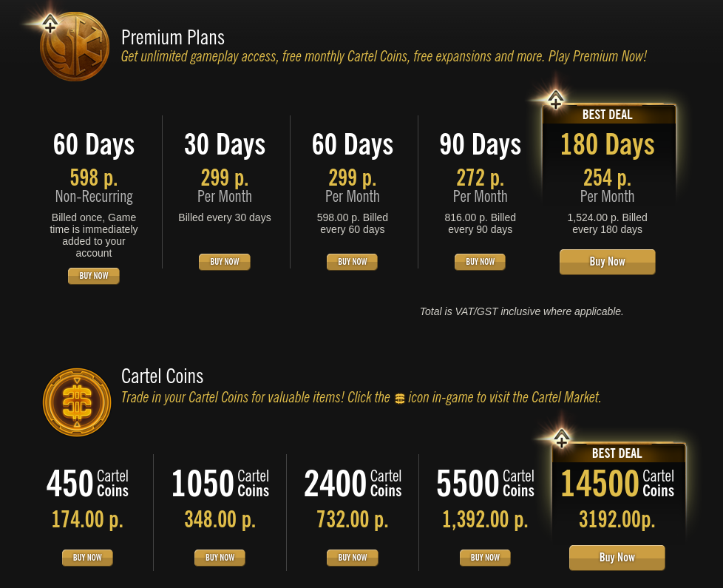Viewport: 723px width, 588px height.
Task: Click the Cartel Coins gold coin emblem
Action: 77,402
